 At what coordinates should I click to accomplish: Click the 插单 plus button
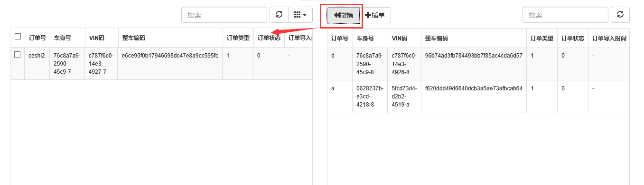coord(375,15)
